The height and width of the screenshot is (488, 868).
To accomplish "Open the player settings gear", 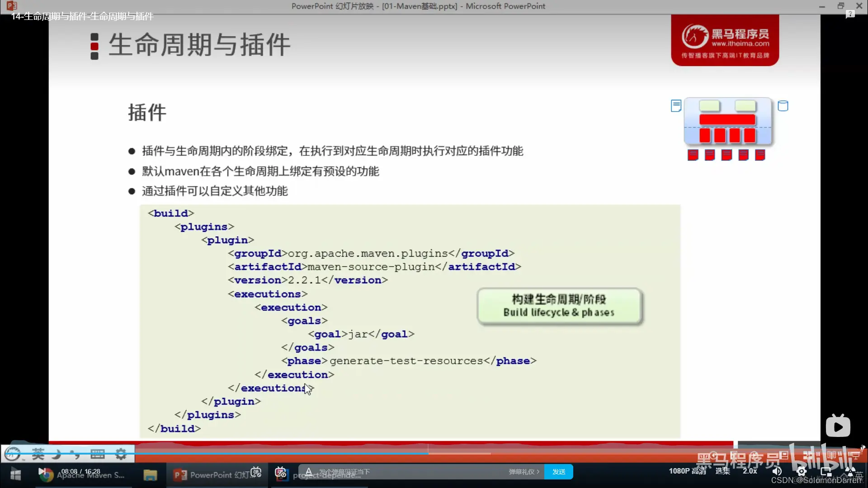I will [802, 471].
